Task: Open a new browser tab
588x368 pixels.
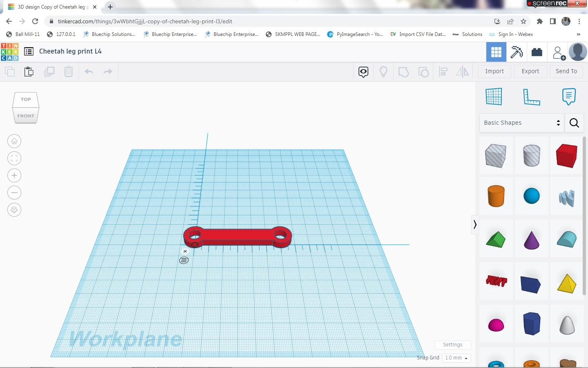Action: coord(110,7)
